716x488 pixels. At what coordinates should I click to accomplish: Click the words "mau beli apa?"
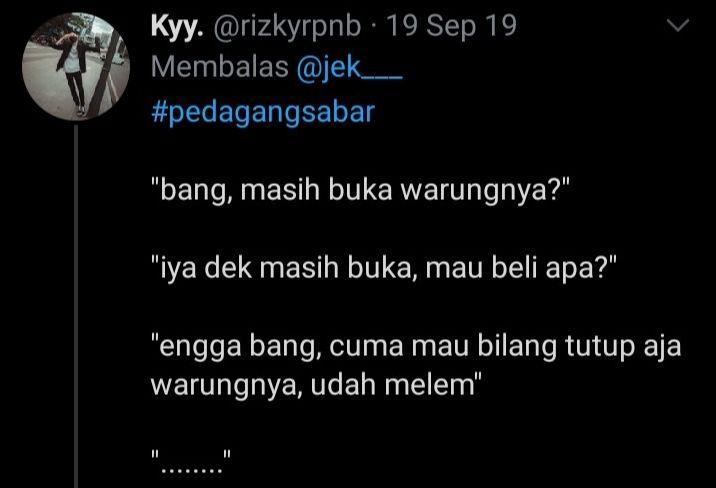pos(521,268)
